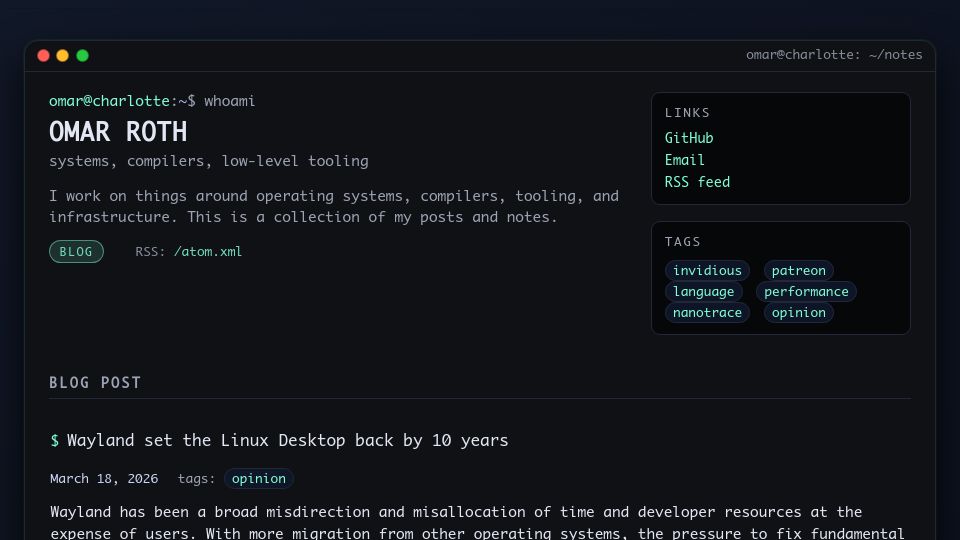Click the LINKS panel heading
Viewport: 960px width, 540px height.
click(x=687, y=113)
